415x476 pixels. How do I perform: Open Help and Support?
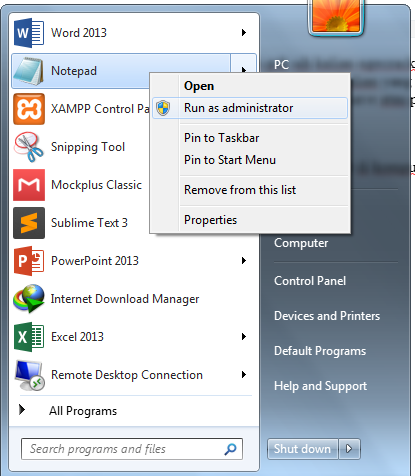point(320,386)
